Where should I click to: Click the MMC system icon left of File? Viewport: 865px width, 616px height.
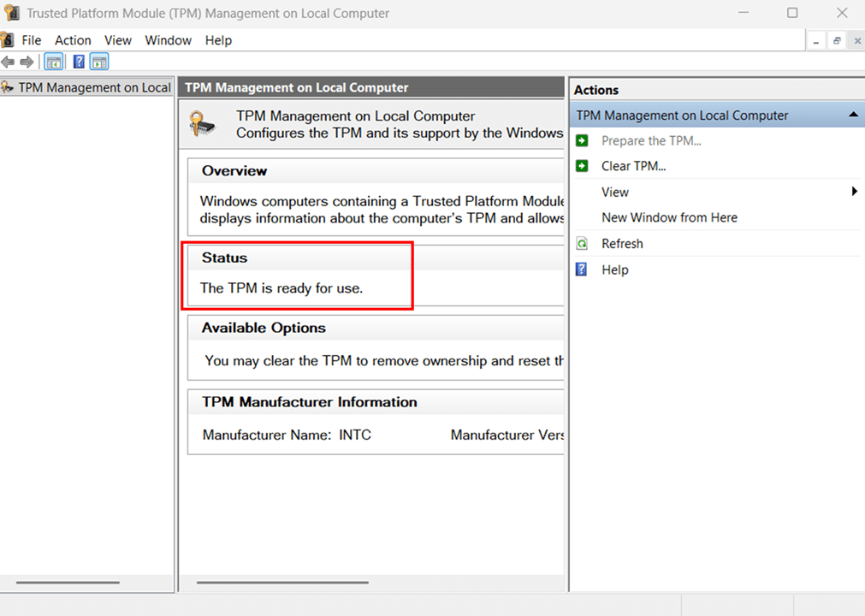(7, 40)
